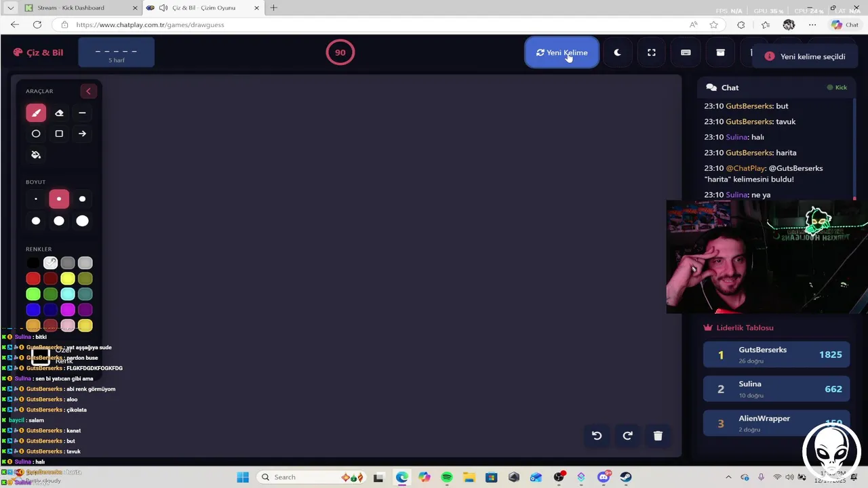Screen dimensions: 868x488
Task: Select the straight line tool
Action: click(x=82, y=113)
